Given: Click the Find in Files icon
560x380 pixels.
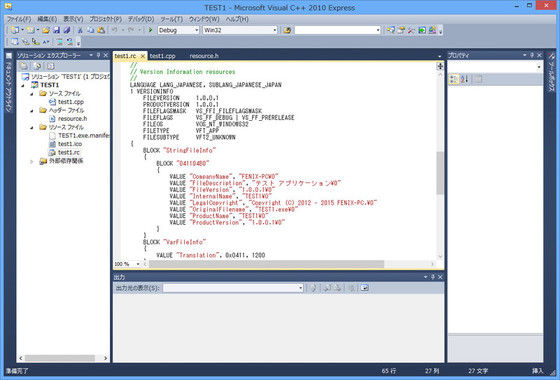Looking at the screenshot, I should click(x=287, y=30).
